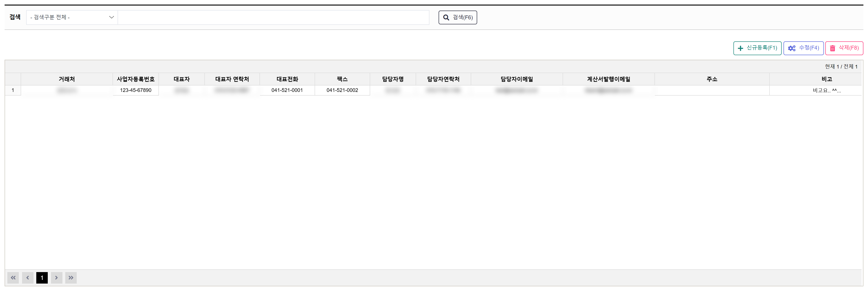Click the 계산서발행이메일 column header
The height and width of the screenshot is (290, 868).
[609, 79]
